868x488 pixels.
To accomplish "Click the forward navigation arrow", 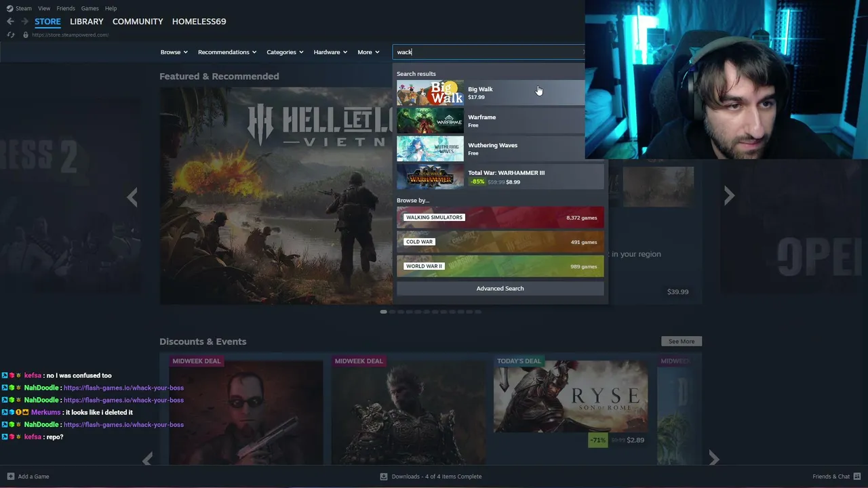I will pyautogui.click(x=24, y=22).
